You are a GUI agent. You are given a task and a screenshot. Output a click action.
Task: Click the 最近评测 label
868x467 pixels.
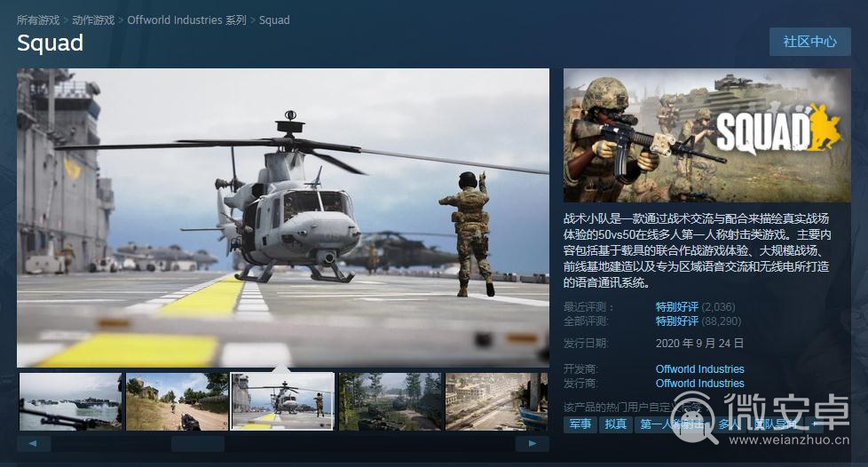[588, 307]
